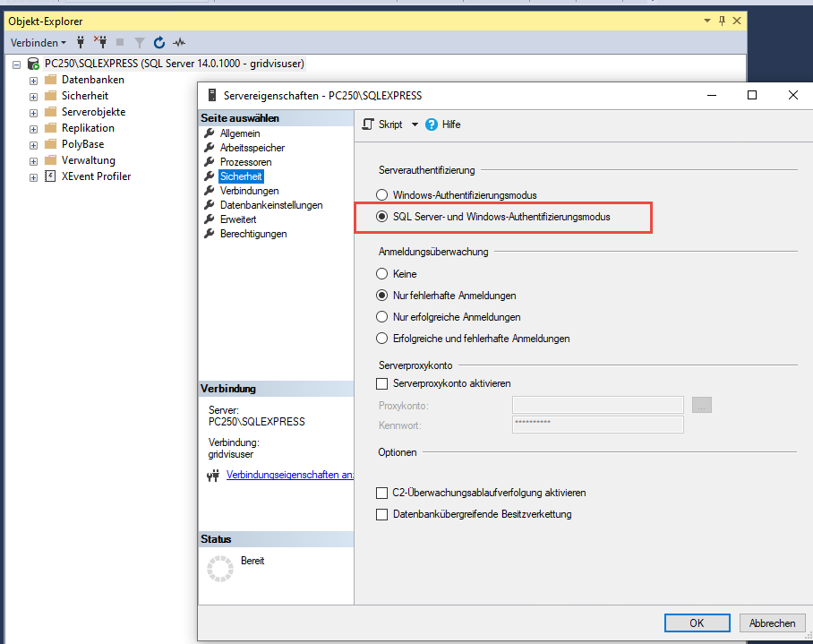Viewport: 813px width, 644px height.
Task: Click the Skript scroll icon
Action: [367, 125]
